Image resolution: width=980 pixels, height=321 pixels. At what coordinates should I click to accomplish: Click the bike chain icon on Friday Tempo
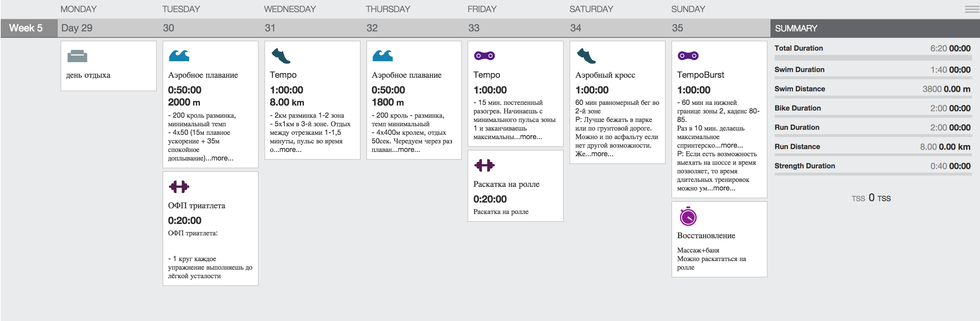click(x=484, y=56)
